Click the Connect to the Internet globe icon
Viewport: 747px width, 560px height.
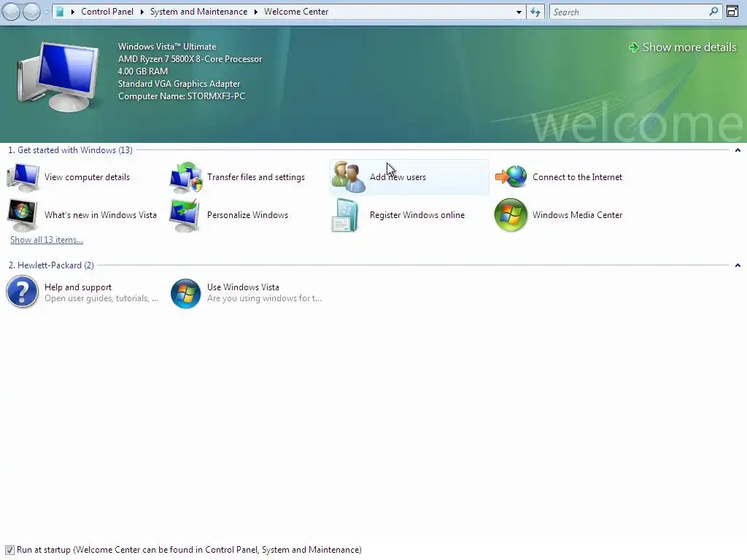tap(511, 177)
